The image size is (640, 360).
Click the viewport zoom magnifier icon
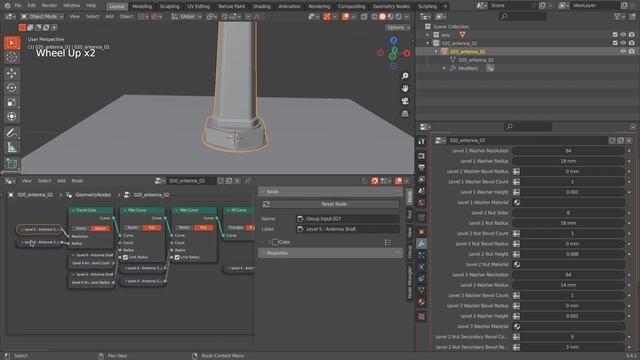[404, 76]
